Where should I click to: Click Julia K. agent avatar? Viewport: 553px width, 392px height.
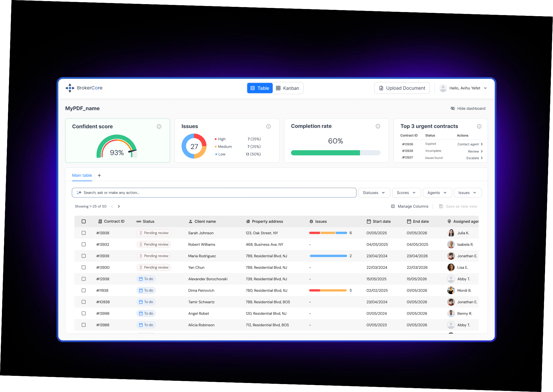451,233
